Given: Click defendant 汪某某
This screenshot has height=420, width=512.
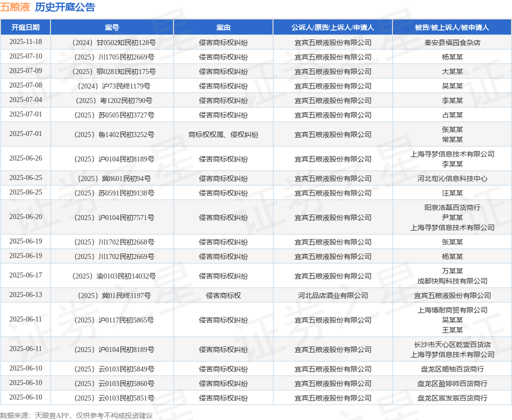Looking at the screenshot, I should point(452,193).
